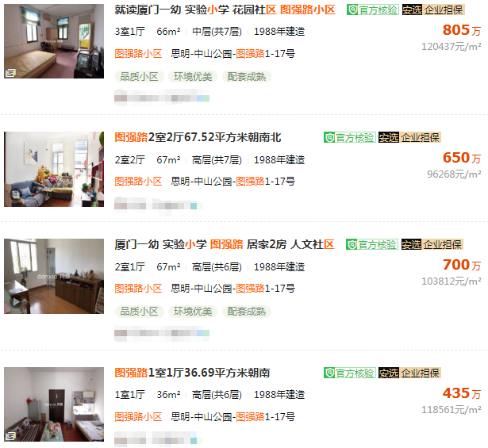Click the 图强路小区 community link in the first listing
Image resolution: width=488 pixels, height=448 pixels.
pyautogui.click(x=138, y=53)
